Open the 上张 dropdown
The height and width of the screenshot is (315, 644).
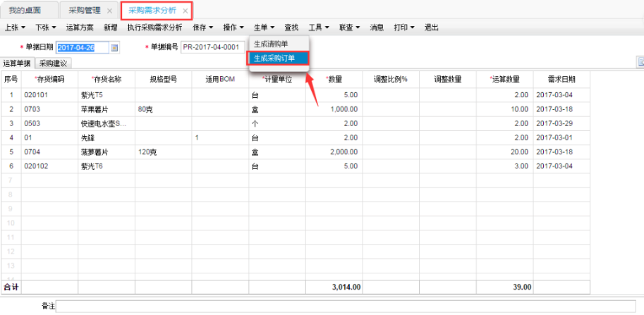click(x=16, y=27)
